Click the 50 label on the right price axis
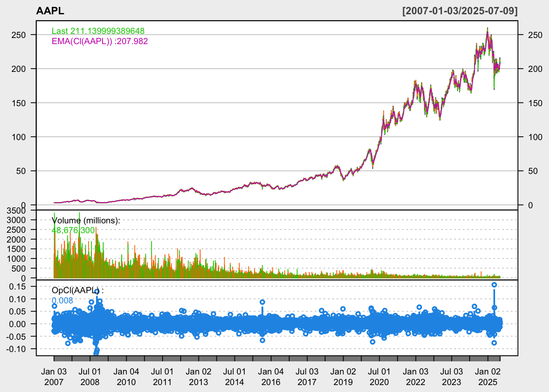Viewport: 549px width, 392px height. (x=533, y=171)
